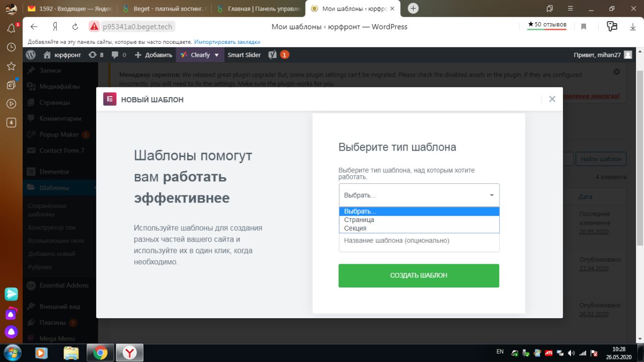Viewport: 644px width, 362px height.
Task: Close the 'Мои шаблоны' browser tab
Action: 392,9
